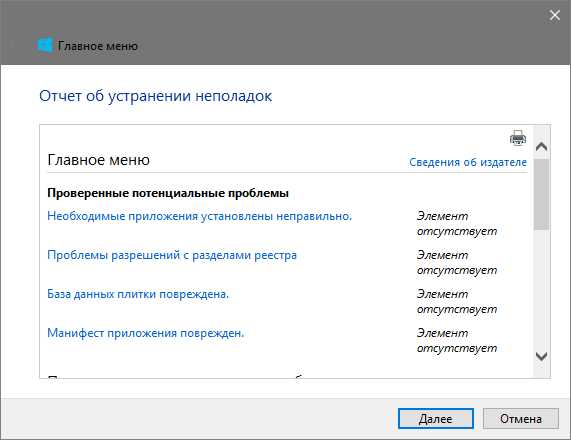Click the Главное меню title bar text

click(x=98, y=46)
